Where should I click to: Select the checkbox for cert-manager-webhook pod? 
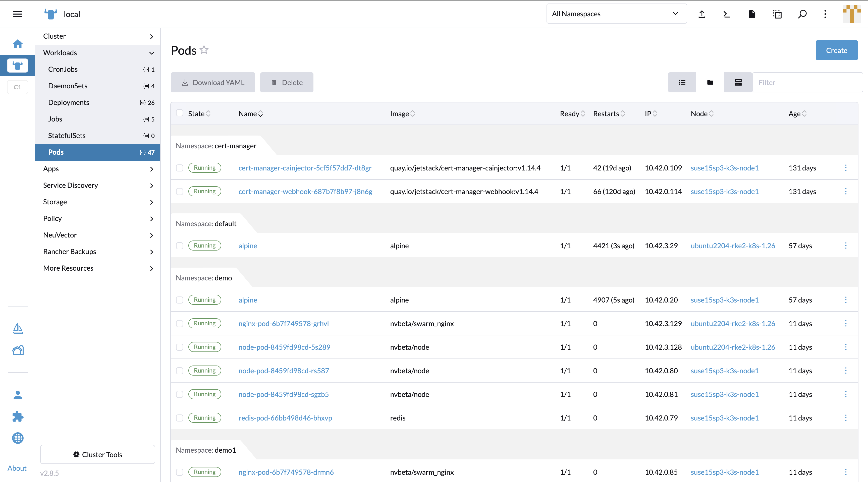(180, 192)
